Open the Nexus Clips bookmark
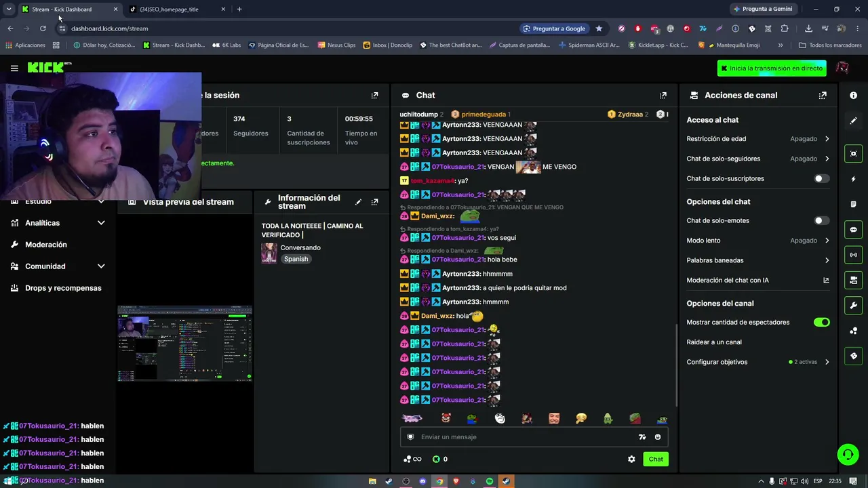This screenshot has height=488, width=868. [x=336, y=45]
